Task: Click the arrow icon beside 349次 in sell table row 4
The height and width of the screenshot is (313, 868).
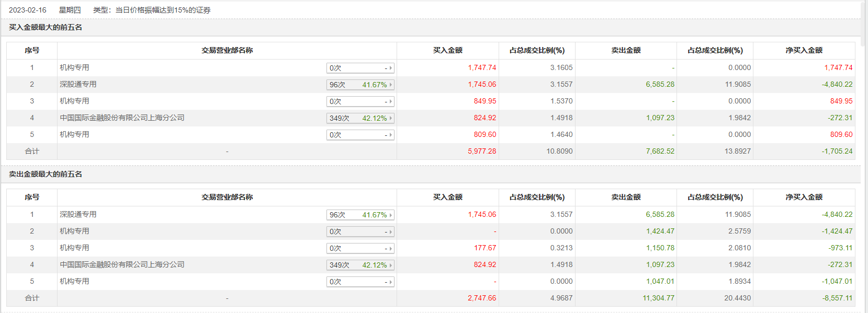Action: coord(390,265)
